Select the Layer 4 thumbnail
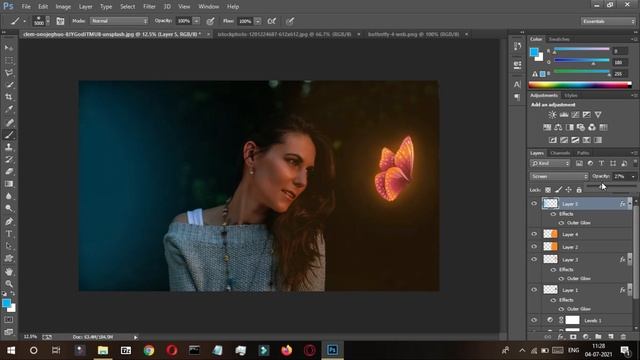 (x=550, y=234)
